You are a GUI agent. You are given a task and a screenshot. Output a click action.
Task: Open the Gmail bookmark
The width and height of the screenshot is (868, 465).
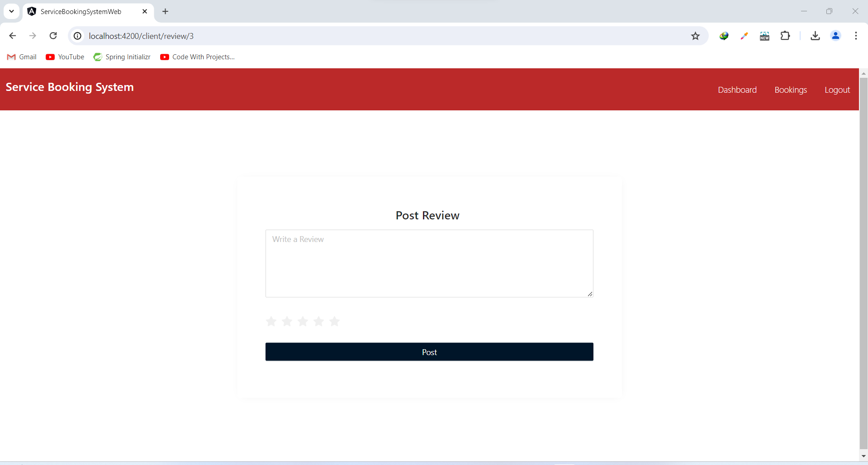[22, 57]
